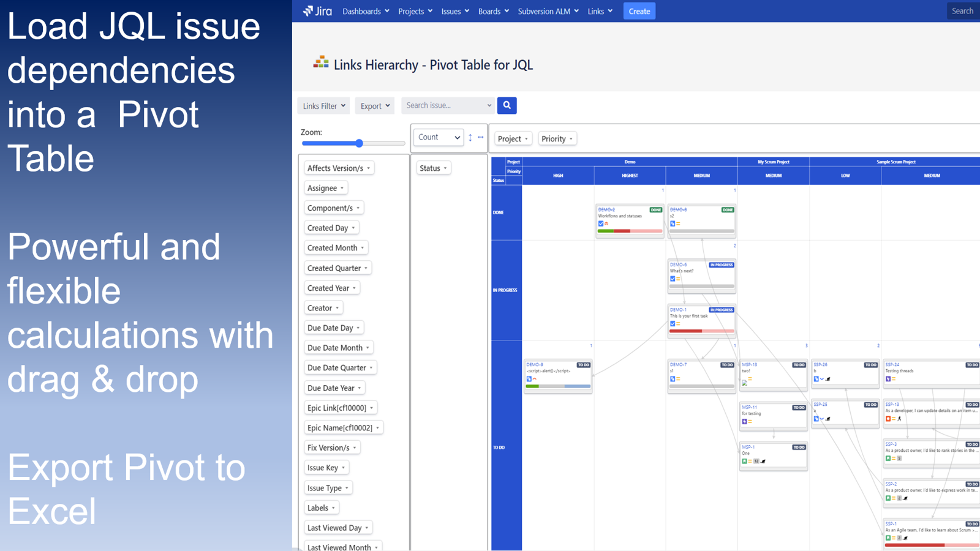
Task: Open the Issues menu
Action: 455,11
